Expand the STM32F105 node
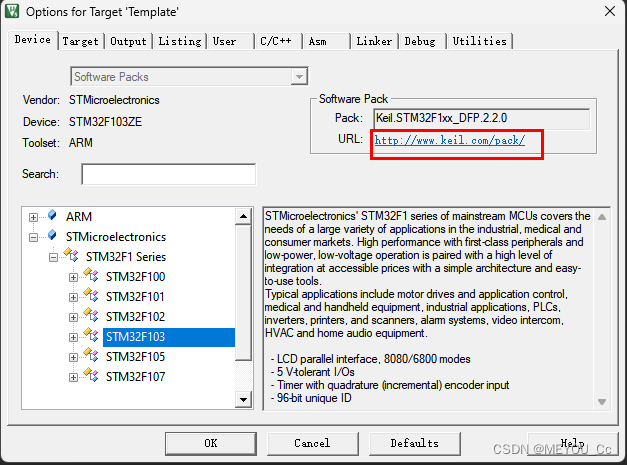The width and height of the screenshot is (627, 465). click(73, 357)
